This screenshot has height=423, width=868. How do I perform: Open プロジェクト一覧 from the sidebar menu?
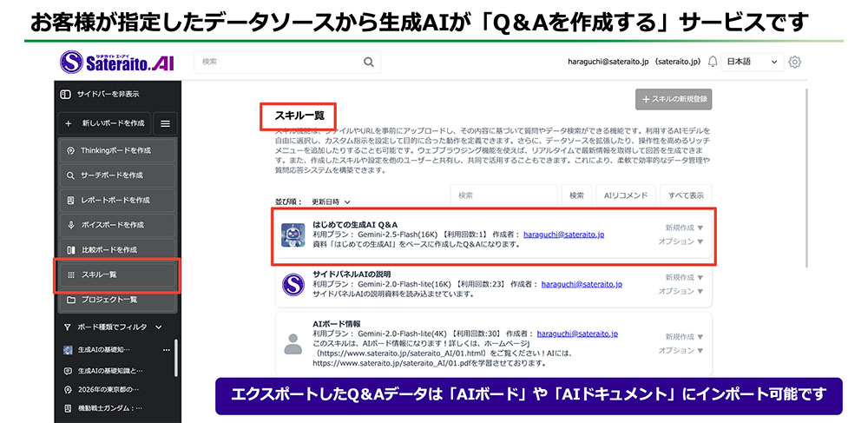pos(117,300)
